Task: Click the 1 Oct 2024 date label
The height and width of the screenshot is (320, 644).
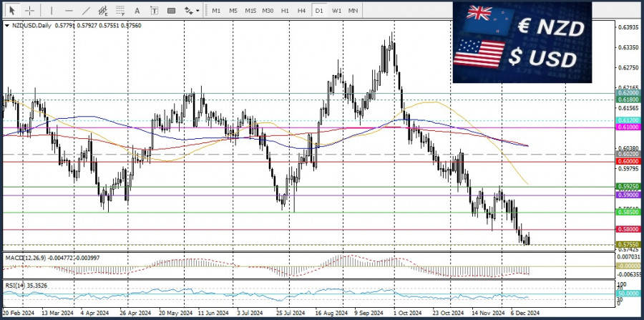Action: [407, 313]
